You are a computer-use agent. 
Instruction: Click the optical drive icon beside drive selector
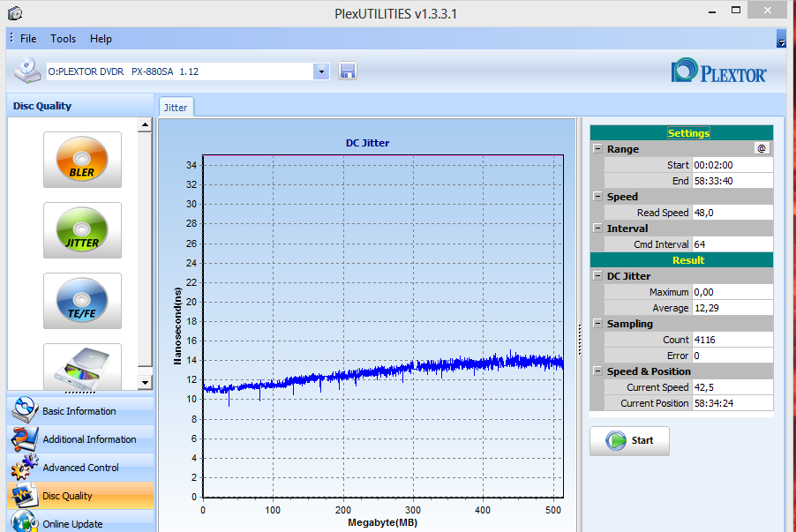click(x=27, y=71)
